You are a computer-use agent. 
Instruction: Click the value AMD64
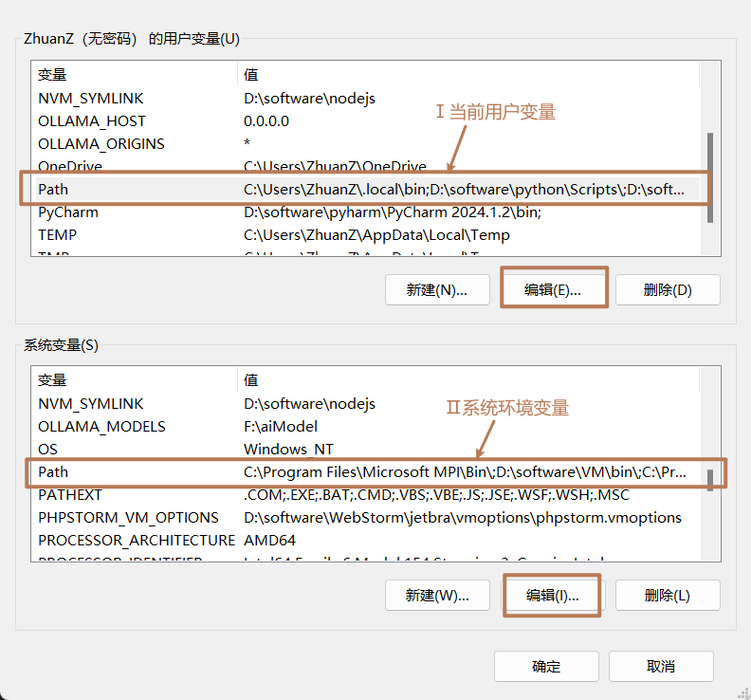[x=269, y=540]
